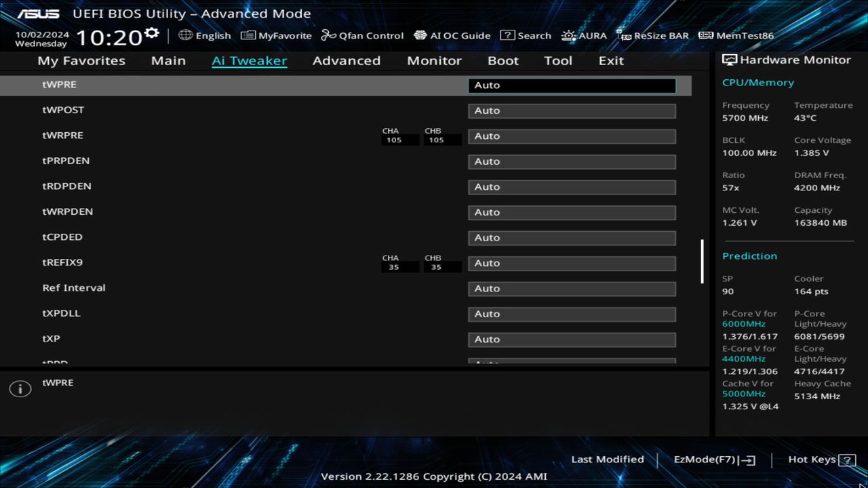Switch to the Advanced tab
Image resolution: width=868 pixels, height=488 pixels.
(346, 60)
